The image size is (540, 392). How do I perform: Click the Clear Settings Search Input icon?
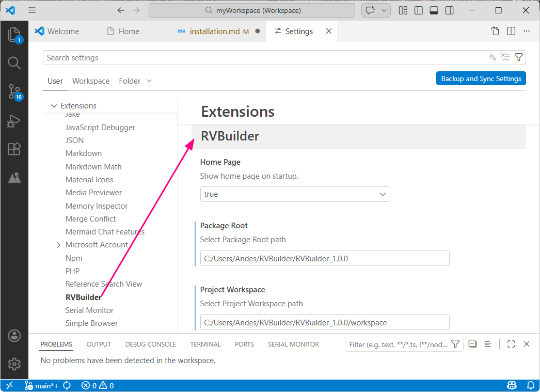pos(505,57)
